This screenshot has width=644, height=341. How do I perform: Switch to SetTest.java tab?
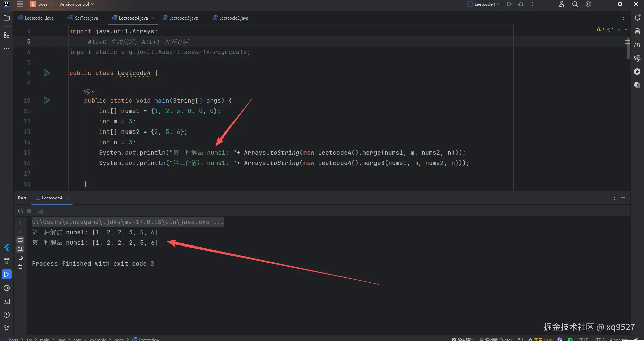tap(83, 18)
